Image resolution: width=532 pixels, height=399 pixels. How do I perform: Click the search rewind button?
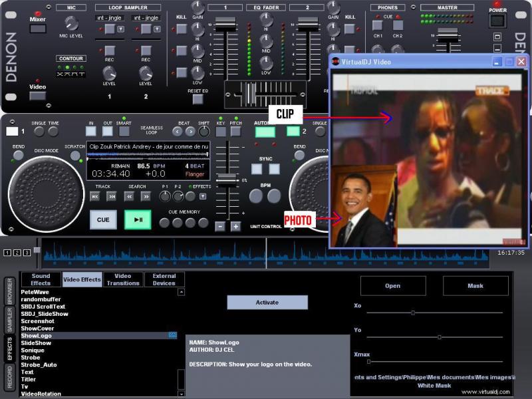129,196
